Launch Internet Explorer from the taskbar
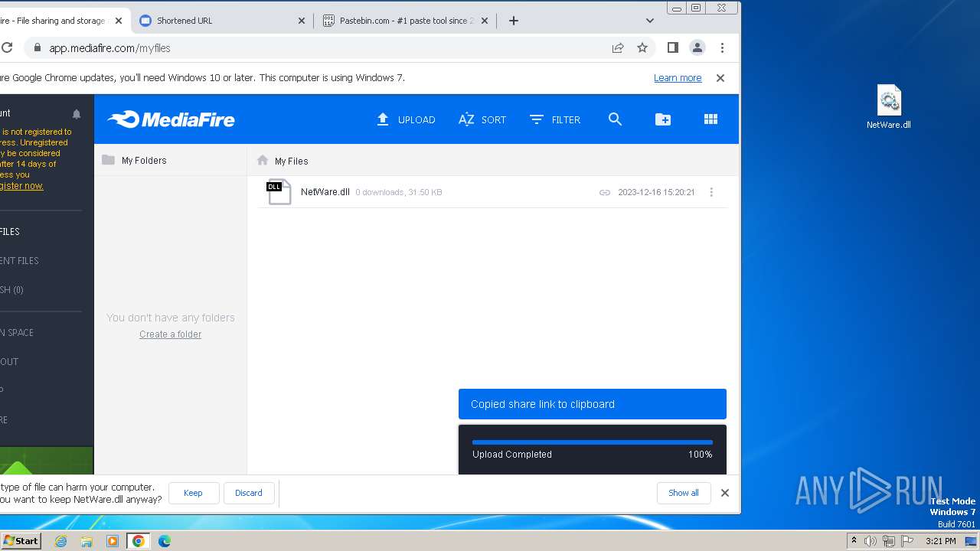This screenshot has height=551, width=980. tap(61, 541)
